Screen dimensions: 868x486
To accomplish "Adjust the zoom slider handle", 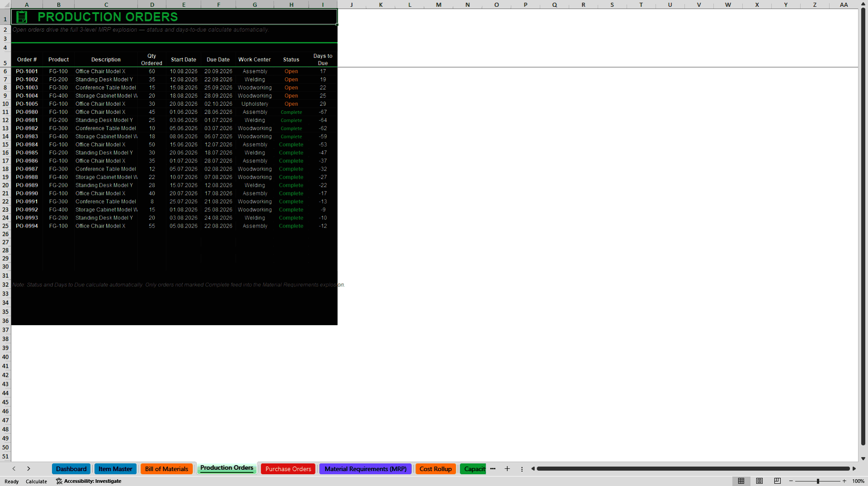I will click(818, 481).
